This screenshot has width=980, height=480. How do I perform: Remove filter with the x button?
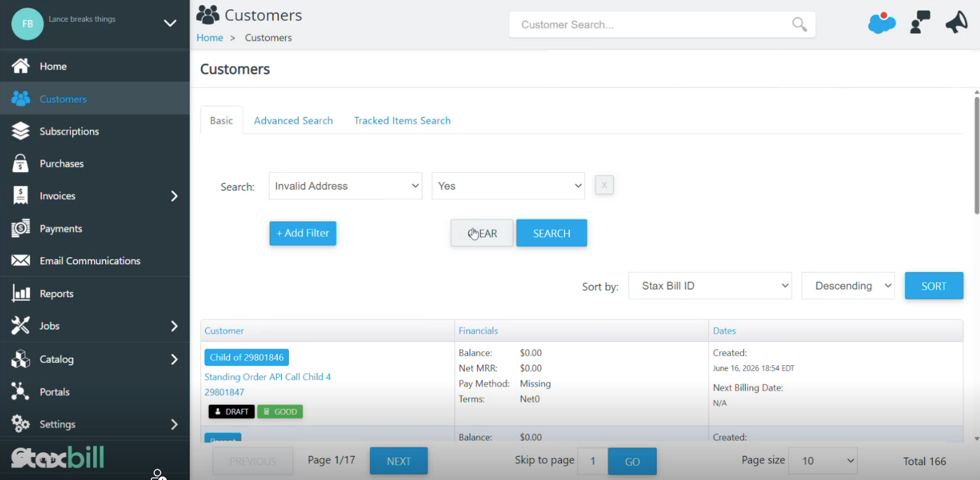604,185
